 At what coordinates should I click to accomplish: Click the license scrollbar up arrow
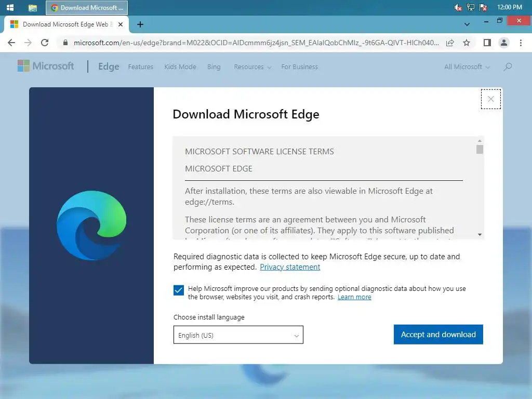pyautogui.click(x=480, y=140)
